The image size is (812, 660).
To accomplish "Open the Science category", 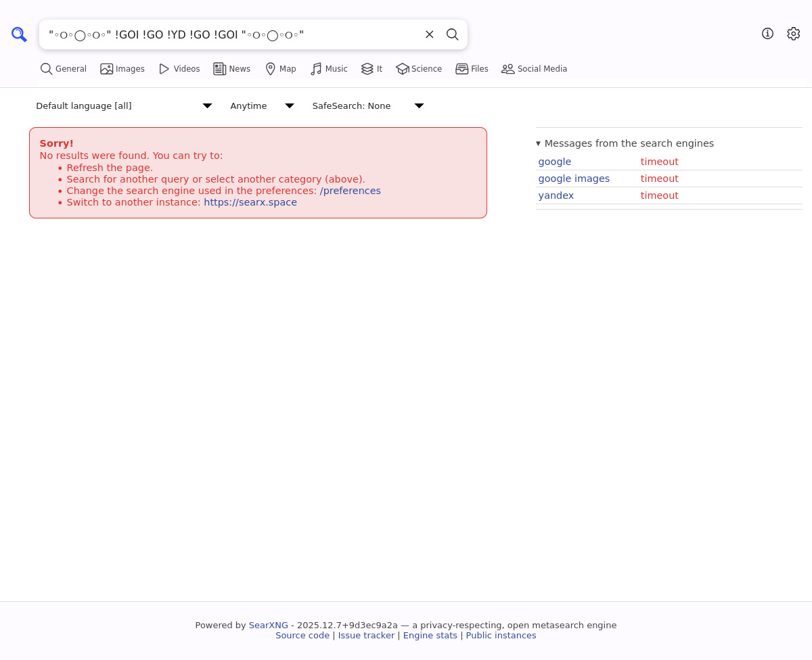I will click(x=419, y=69).
